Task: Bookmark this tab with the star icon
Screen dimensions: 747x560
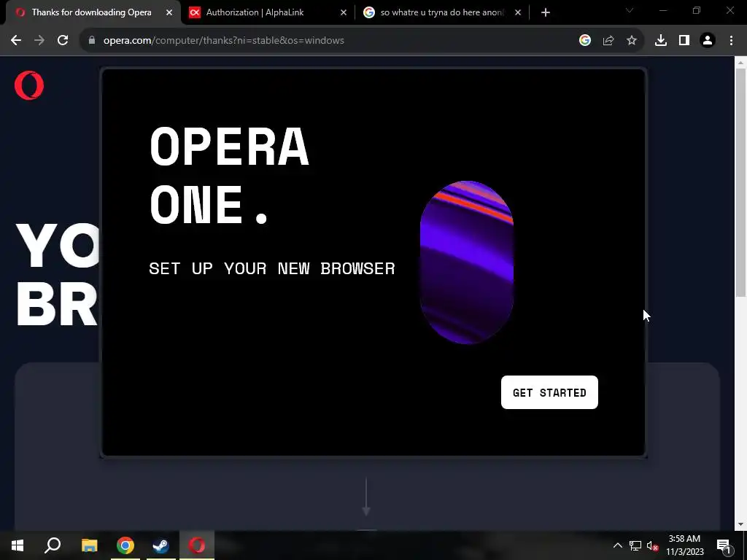Action: 632,41
